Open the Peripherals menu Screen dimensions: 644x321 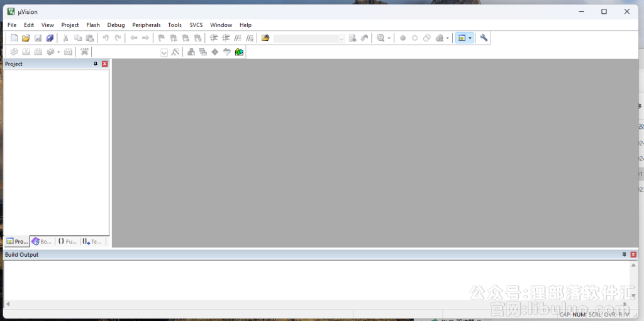click(146, 25)
